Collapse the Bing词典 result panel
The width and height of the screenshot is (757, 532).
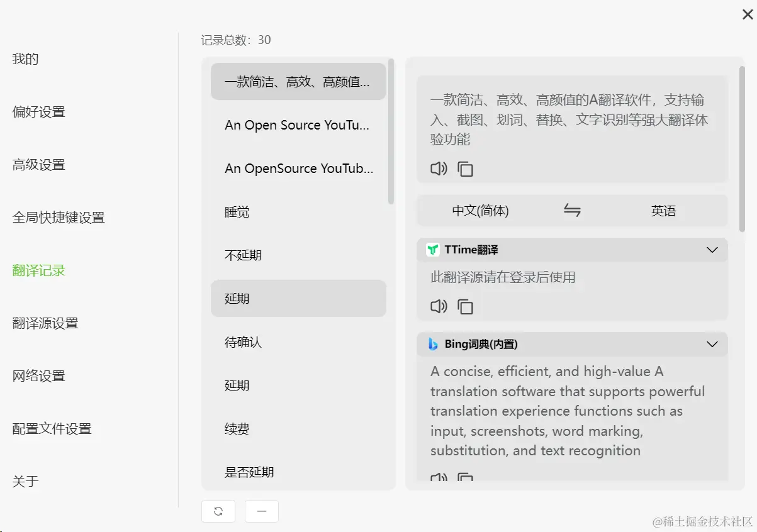(x=712, y=344)
